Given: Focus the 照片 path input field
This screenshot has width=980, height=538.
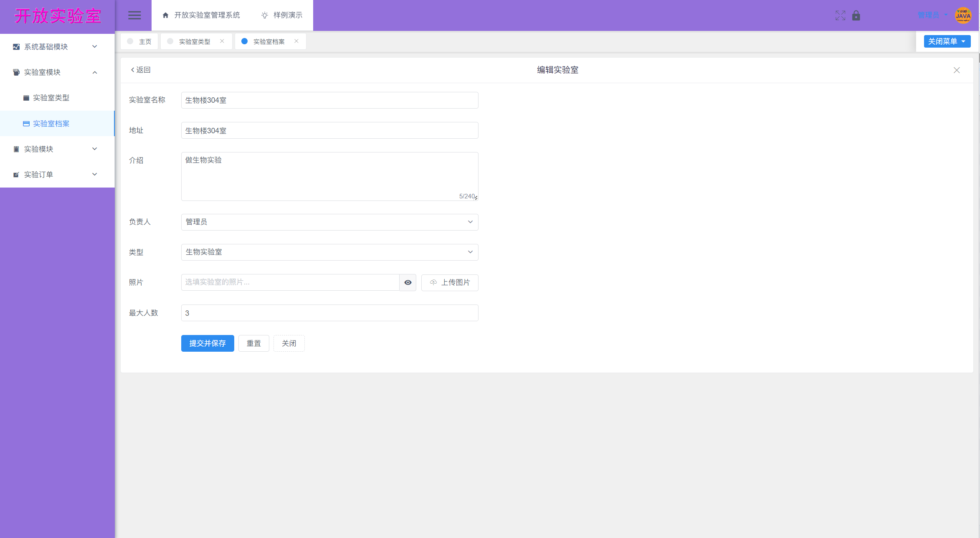Looking at the screenshot, I should click(x=290, y=282).
